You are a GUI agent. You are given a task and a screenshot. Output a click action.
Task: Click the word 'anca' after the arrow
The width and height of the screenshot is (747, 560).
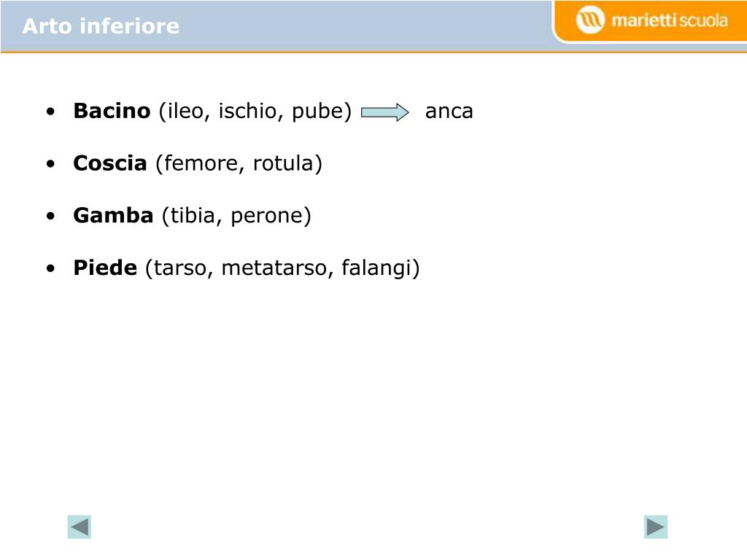click(x=449, y=112)
